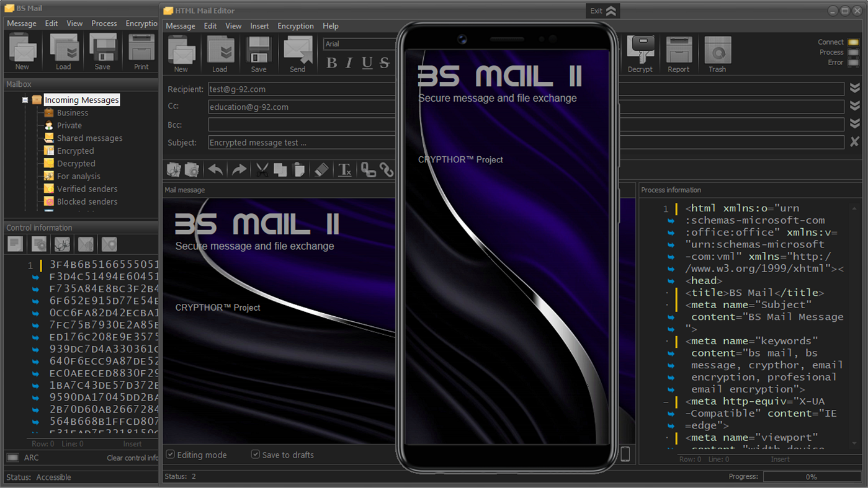Image resolution: width=868 pixels, height=488 pixels.
Task: Select the scissors Cut icon in the editor toolbar
Action: [x=261, y=169]
